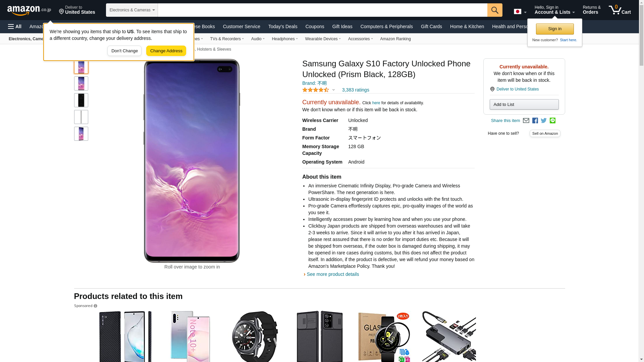The width and height of the screenshot is (644, 362).
Task: Share this item on LINE
Action: coord(552,121)
